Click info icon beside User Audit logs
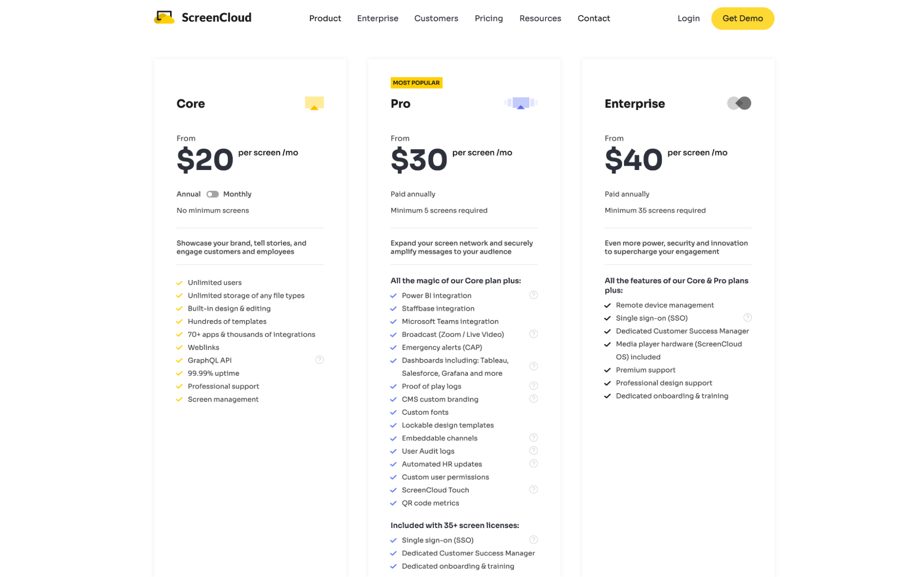 click(533, 451)
